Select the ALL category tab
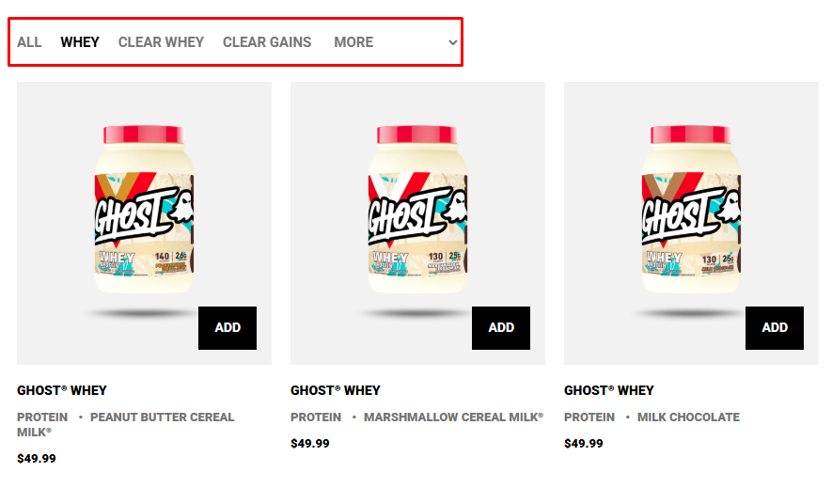This screenshot has width=832, height=504. [x=29, y=42]
